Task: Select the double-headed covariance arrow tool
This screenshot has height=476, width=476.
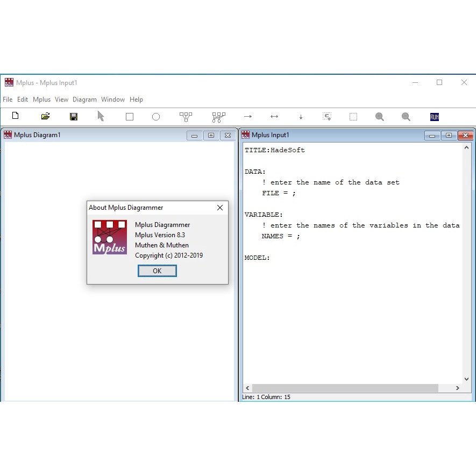Action: tap(274, 116)
